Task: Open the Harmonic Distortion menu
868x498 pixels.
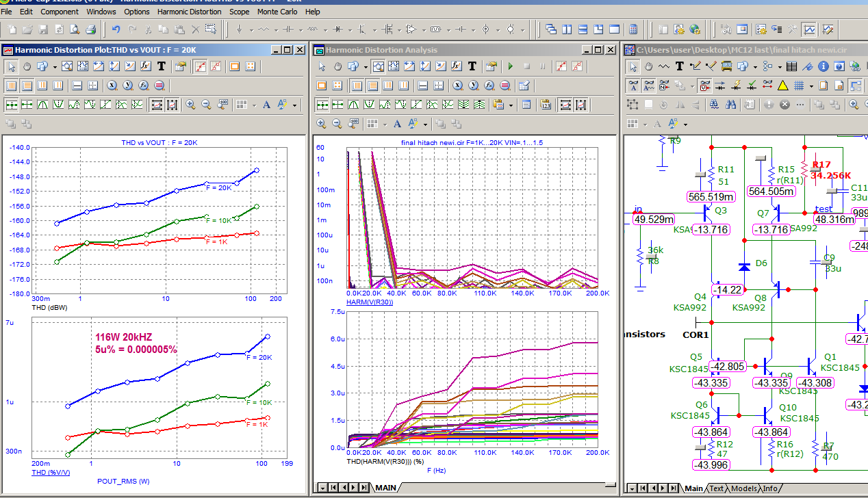Action: pyautogui.click(x=190, y=12)
